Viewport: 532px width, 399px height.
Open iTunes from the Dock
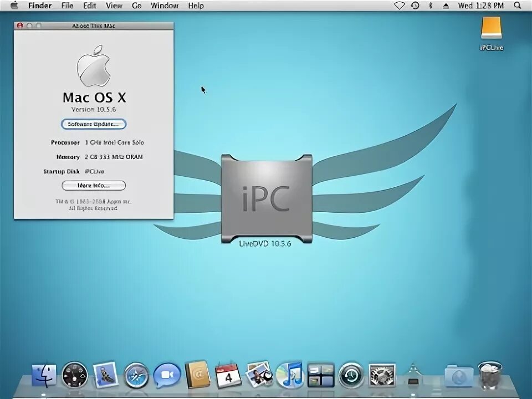[x=290, y=375]
